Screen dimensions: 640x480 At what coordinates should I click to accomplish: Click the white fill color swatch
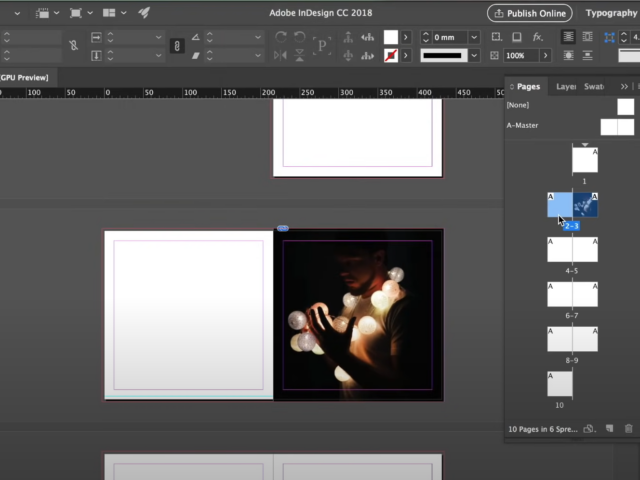391,37
